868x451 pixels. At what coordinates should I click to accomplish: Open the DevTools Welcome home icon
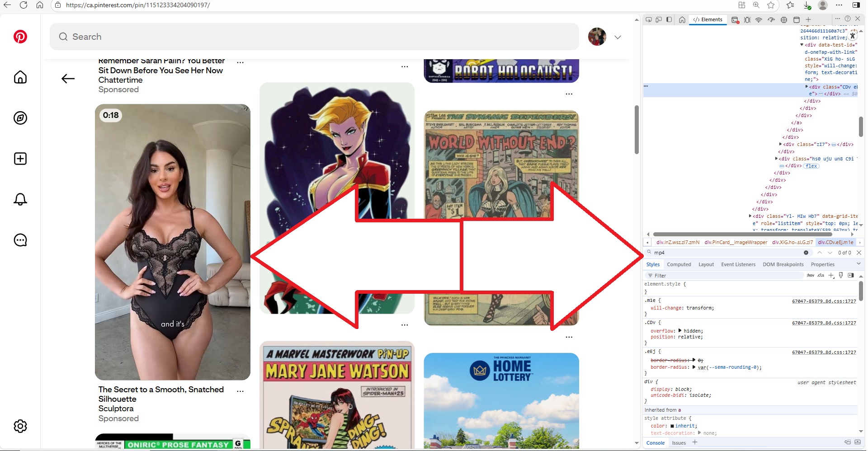click(682, 19)
